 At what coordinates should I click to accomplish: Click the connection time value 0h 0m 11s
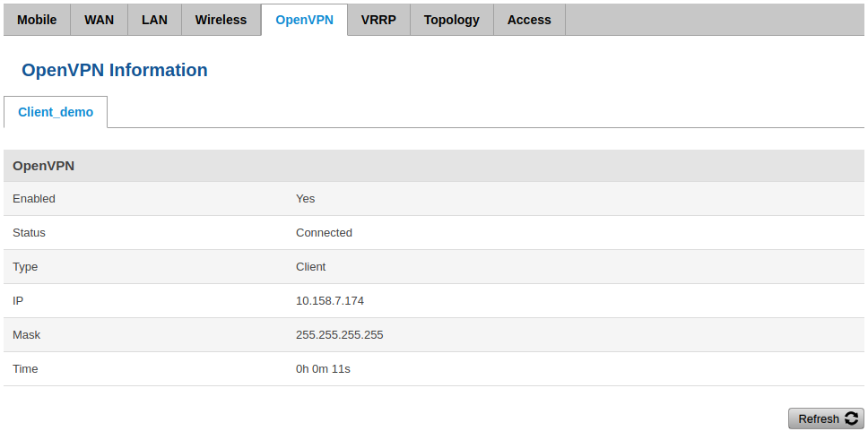pos(324,369)
